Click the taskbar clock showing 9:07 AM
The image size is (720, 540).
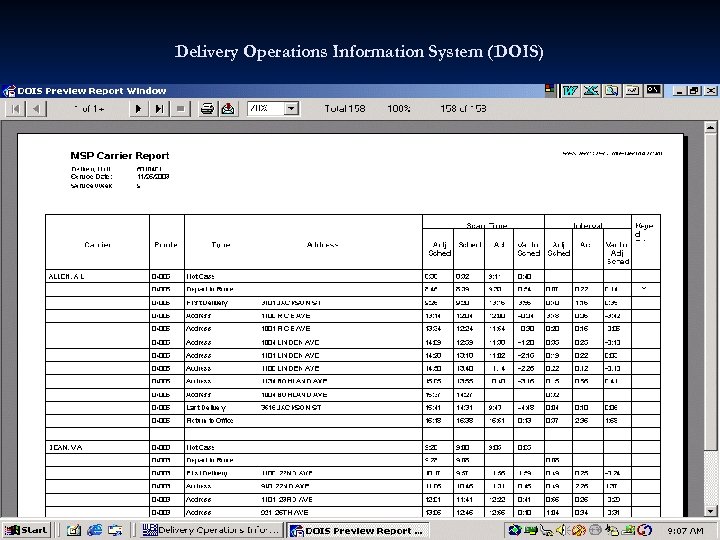[x=685, y=531]
